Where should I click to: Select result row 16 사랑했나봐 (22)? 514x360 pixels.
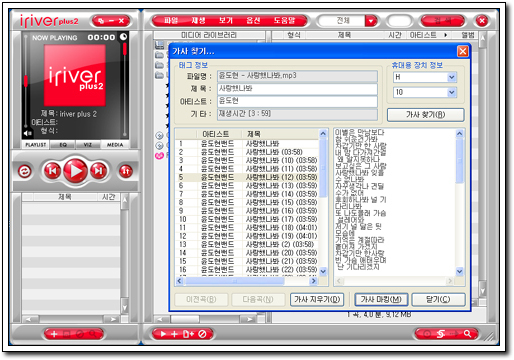coord(247,269)
